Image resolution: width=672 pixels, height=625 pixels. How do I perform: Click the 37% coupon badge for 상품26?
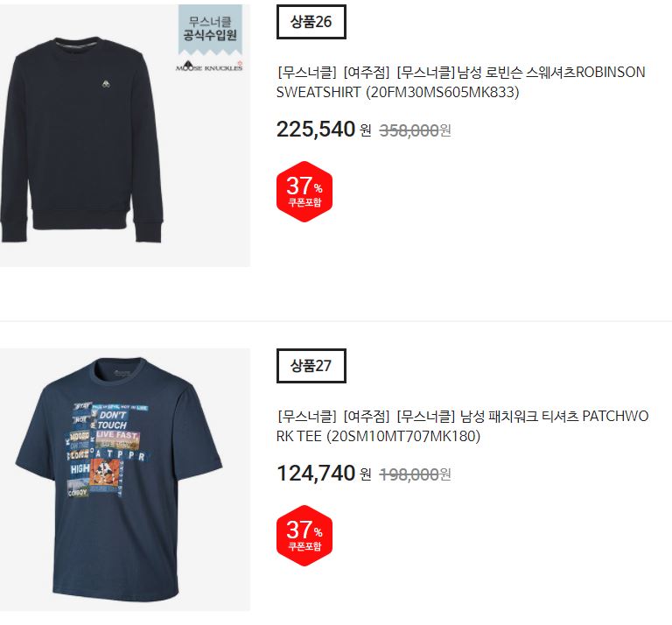pyautogui.click(x=304, y=192)
